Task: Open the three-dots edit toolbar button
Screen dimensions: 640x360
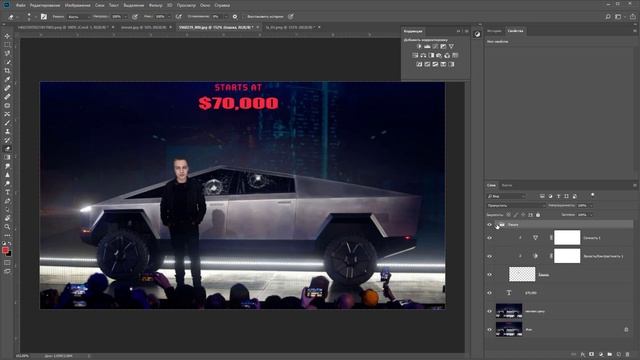Action: click(x=7, y=236)
